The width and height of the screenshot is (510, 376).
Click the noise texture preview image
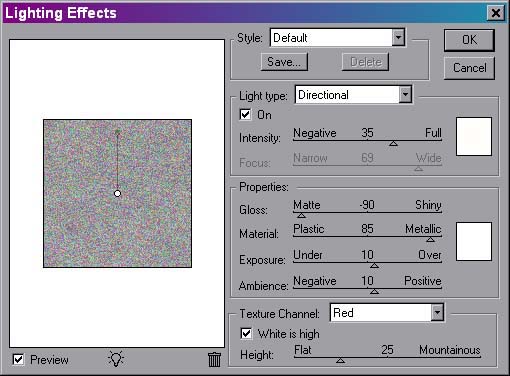tap(117, 193)
